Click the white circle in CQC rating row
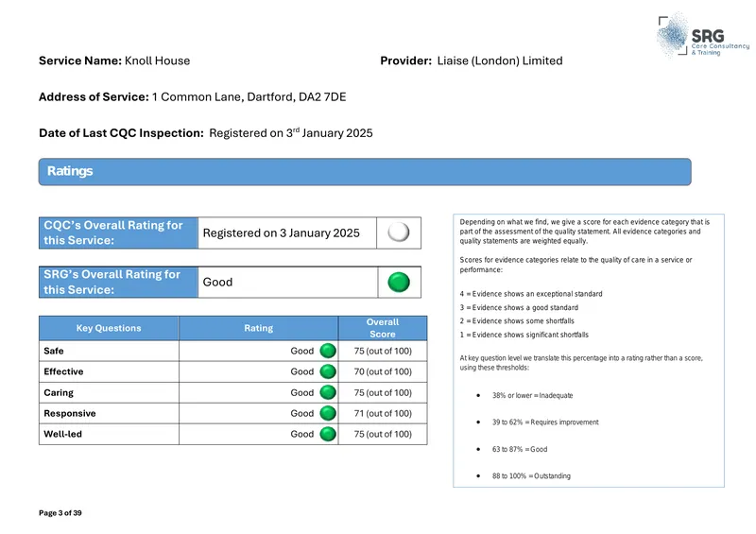Image resolution: width=756 pixels, height=534 pixels. [399, 232]
